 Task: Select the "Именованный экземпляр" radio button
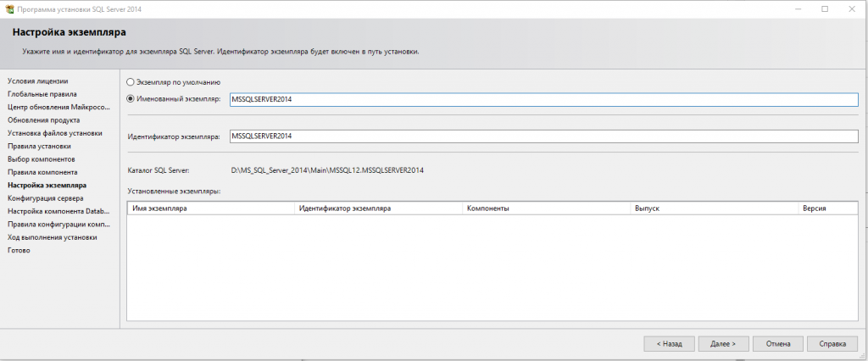coord(131,99)
